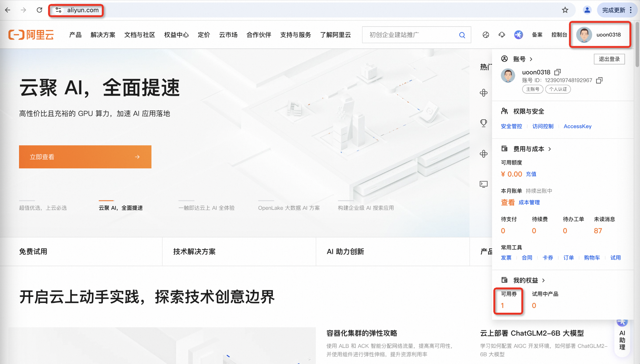Open the 产品 menu in navbar
Screen dimensions: 640x364
pyautogui.click(x=75, y=35)
